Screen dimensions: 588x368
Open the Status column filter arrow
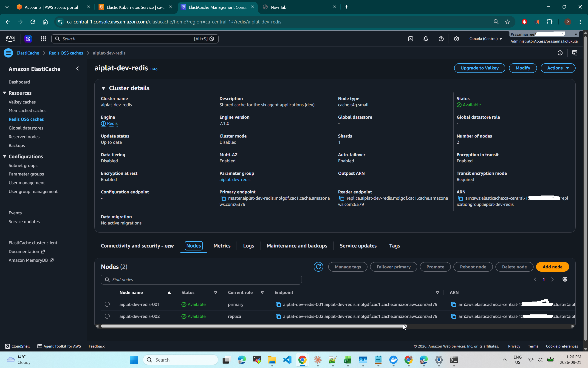[215, 293]
